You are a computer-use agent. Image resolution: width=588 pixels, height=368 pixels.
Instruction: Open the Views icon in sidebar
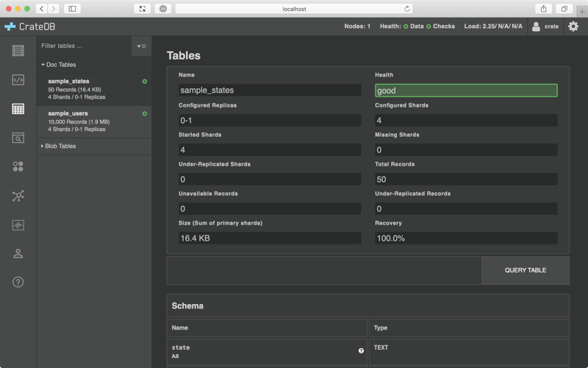tap(18, 138)
